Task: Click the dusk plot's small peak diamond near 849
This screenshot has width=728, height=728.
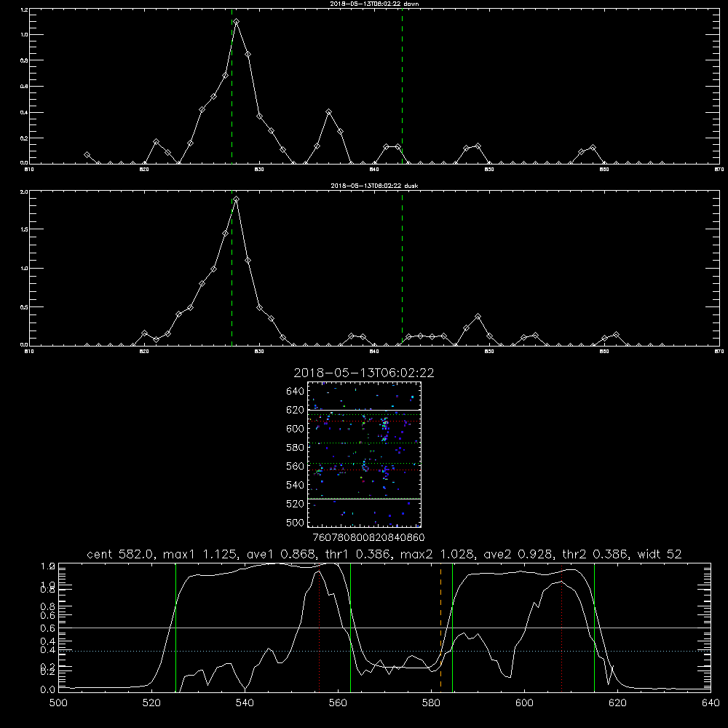Action: [478, 317]
